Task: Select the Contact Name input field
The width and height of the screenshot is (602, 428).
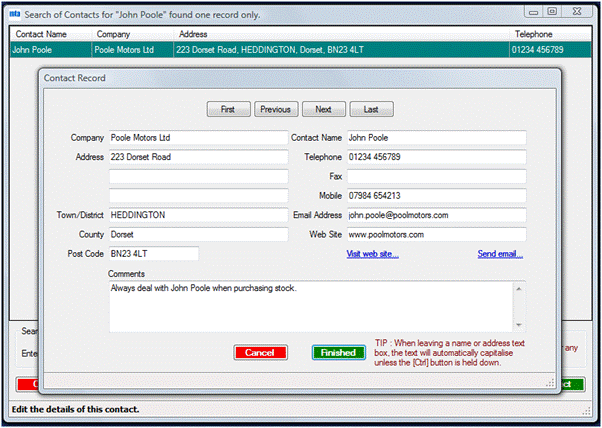Action: tap(435, 137)
